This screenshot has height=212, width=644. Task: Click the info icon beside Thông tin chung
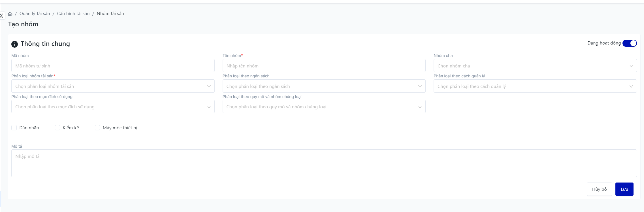pyautogui.click(x=14, y=44)
